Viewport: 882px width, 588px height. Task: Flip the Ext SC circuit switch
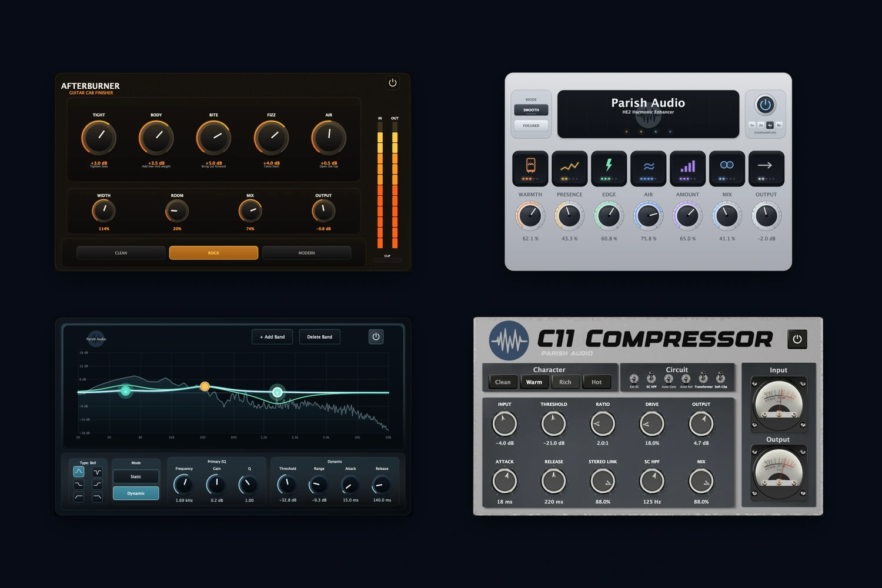click(x=634, y=379)
